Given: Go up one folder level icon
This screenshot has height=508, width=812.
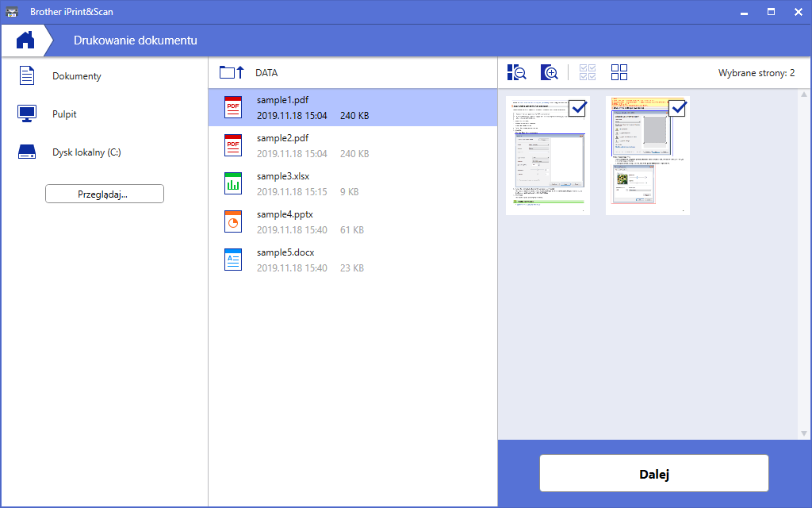Looking at the screenshot, I should point(232,72).
